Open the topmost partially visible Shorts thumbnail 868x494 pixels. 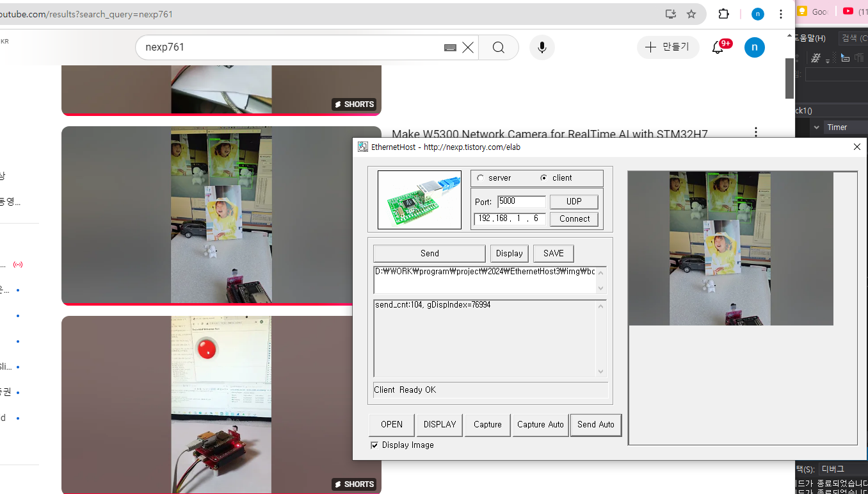[221, 90]
